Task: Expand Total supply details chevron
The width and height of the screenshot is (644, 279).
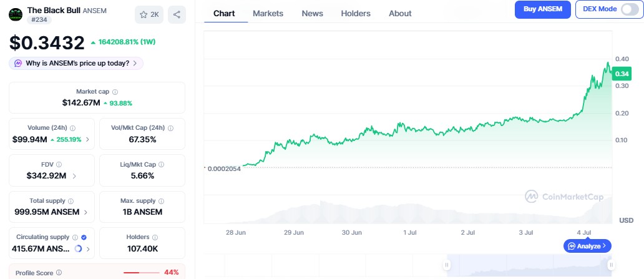Action: (x=85, y=212)
